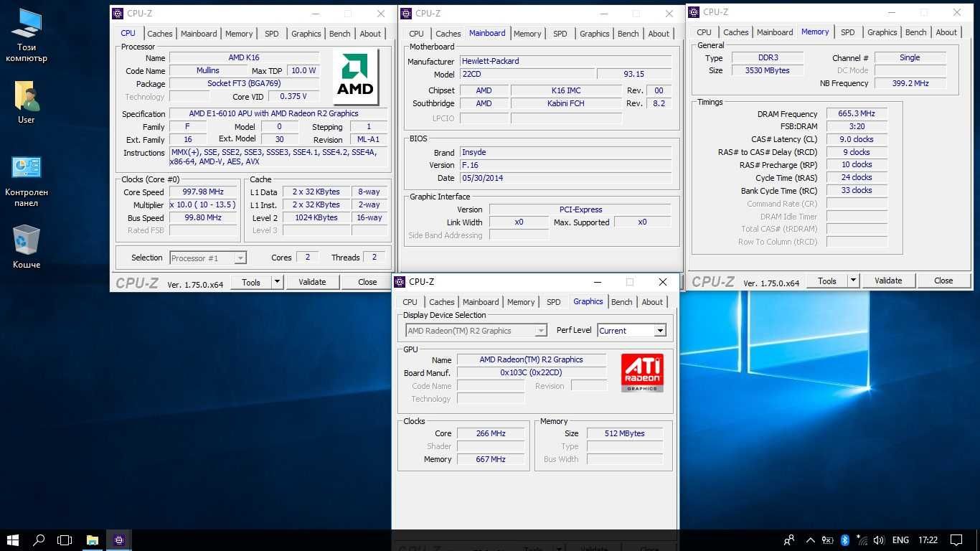This screenshot has height=551, width=980.
Task: Select Graphics tab in the Mainboard window
Action: coord(595,34)
